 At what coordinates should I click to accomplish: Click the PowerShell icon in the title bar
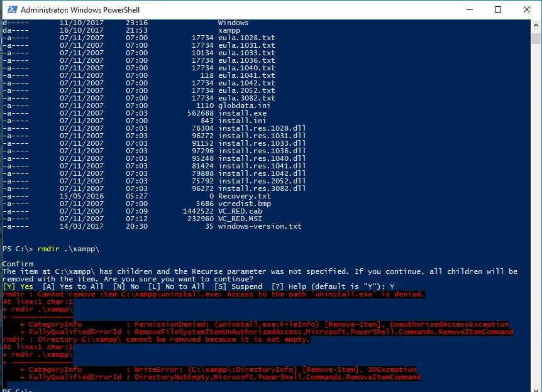[12, 9]
